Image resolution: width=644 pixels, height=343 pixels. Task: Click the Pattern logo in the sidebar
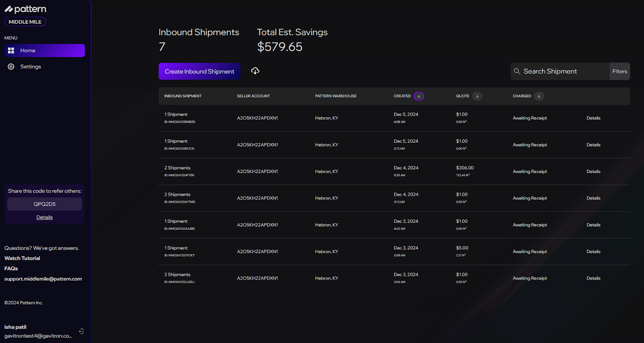[25, 9]
